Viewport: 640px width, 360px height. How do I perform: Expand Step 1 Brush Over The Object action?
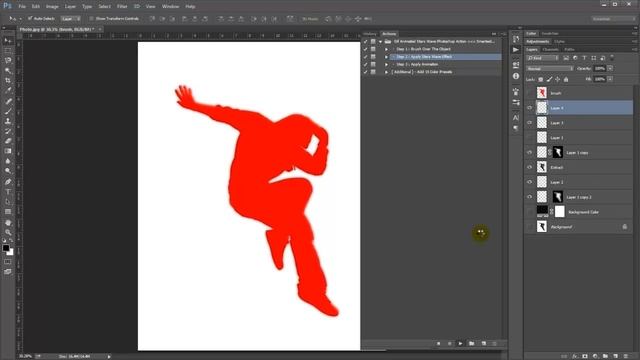[387, 49]
